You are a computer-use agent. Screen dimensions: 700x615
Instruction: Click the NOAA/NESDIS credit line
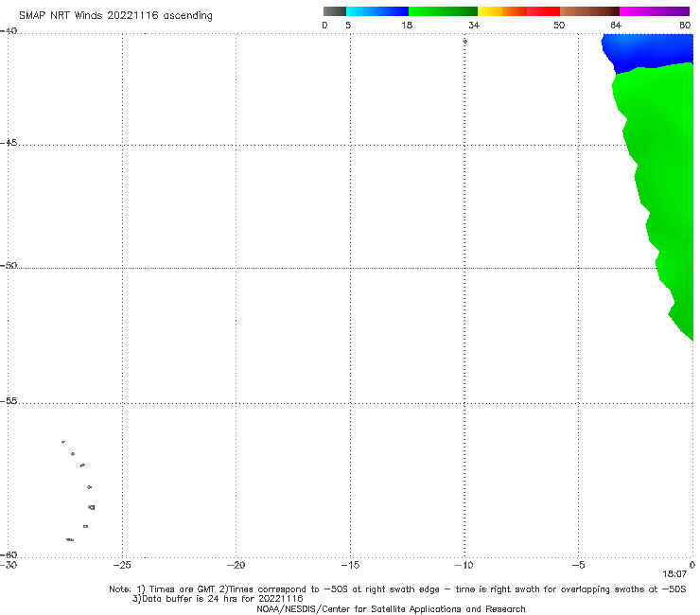pyautogui.click(x=391, y=608)
